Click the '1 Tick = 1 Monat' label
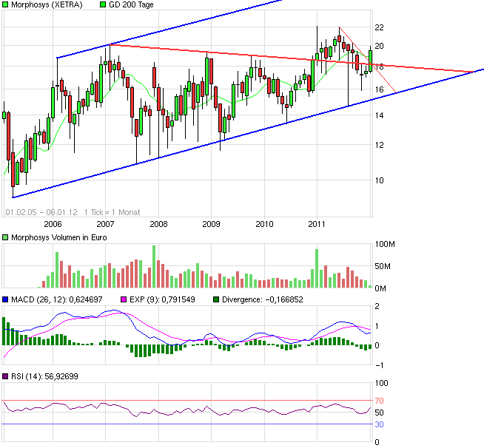This screenshot has height=448, width=484. pyautogui.click(x=112, y=212)
